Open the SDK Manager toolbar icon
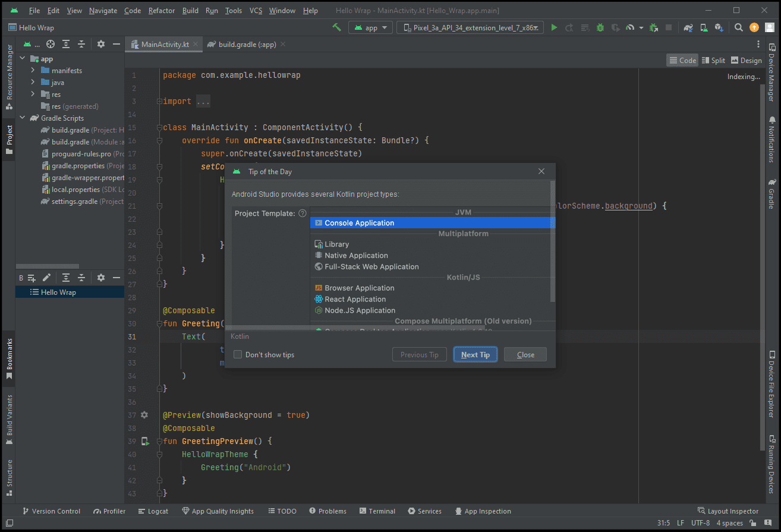The image size is (781, 532). coord(719,27)
